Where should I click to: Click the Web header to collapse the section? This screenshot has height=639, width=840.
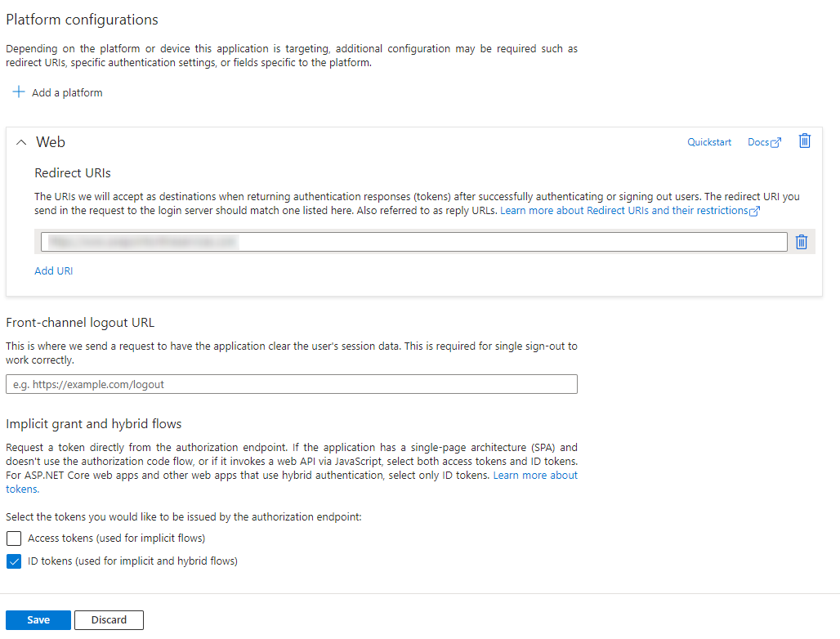pos(51,141)
